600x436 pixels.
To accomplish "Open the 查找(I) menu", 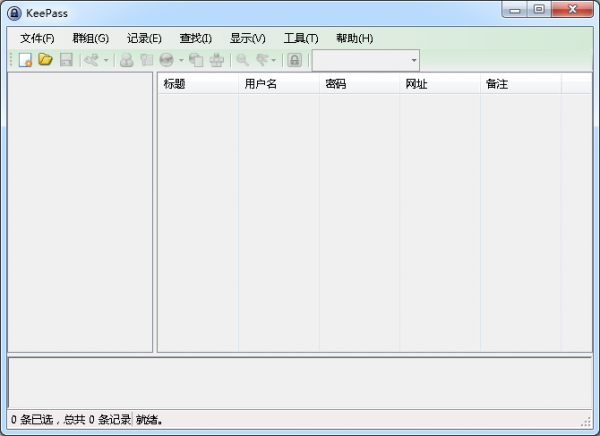I will coord(196,38).
